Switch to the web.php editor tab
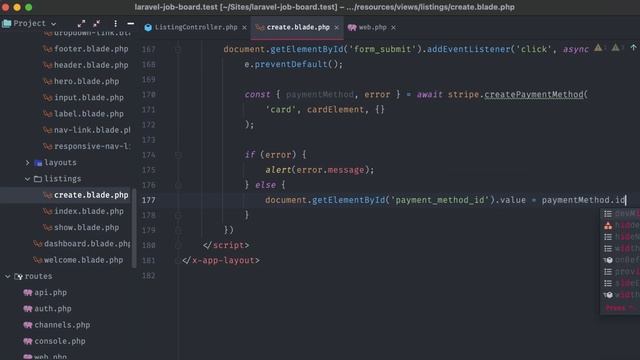Screen dimensions: 640x360 pyautogui.click(x=372, y=27)
